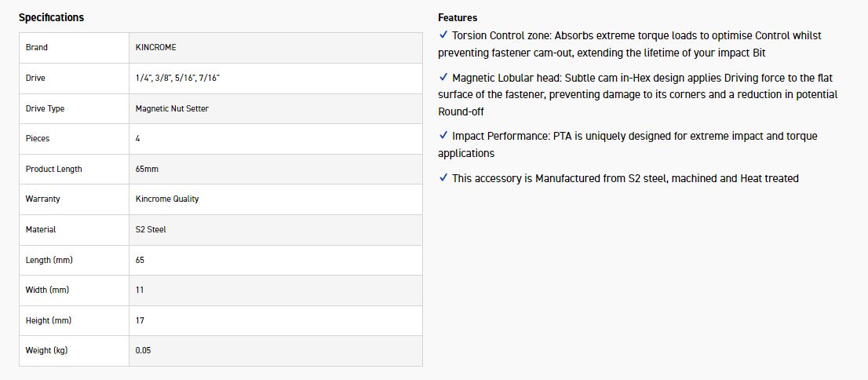Select the Features heading

pyautogui.click(x=458, y=17)
